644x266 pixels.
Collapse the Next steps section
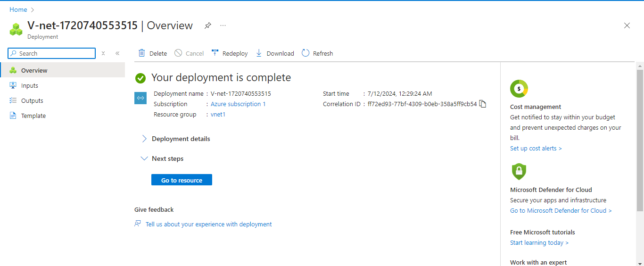coord(162,158)
